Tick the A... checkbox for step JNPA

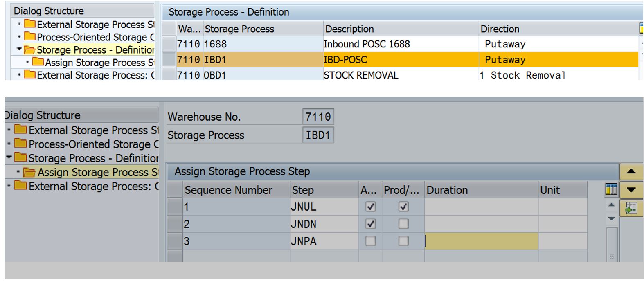point(370,241)
